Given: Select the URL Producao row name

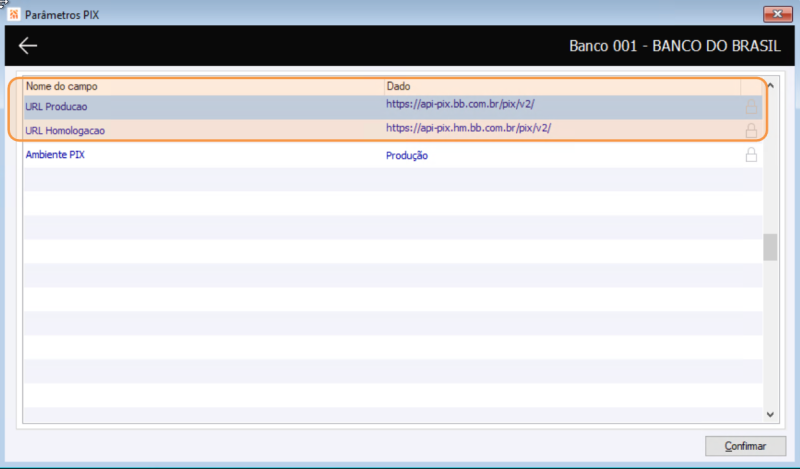Looking at the screenshot, I should pos(56,107).
